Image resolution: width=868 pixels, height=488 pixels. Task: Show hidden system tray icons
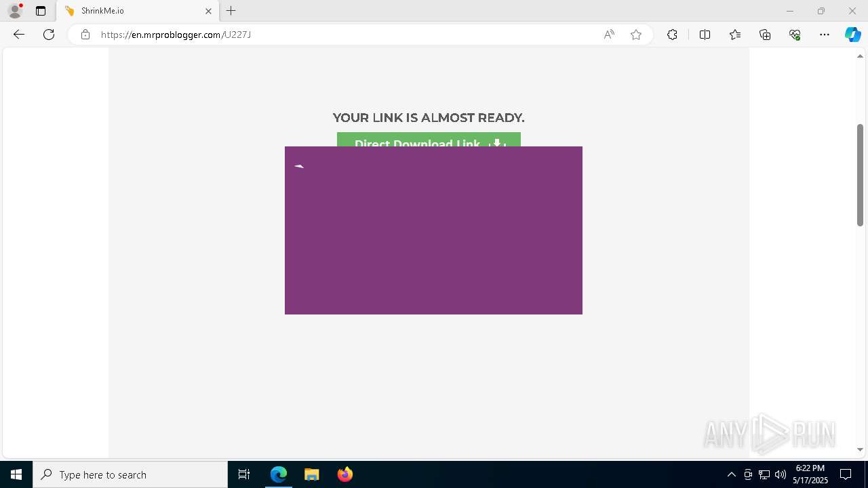(x=731, y=474)
